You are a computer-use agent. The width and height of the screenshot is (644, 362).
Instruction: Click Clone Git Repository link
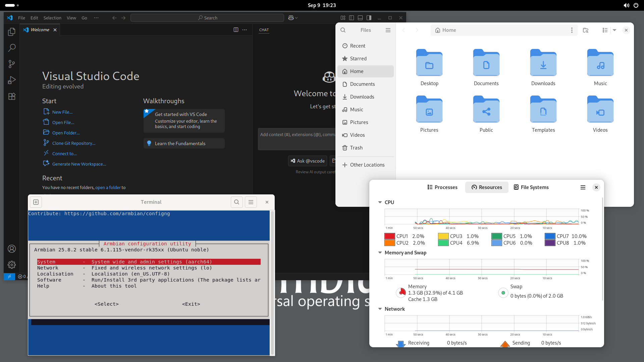[73, 143]
